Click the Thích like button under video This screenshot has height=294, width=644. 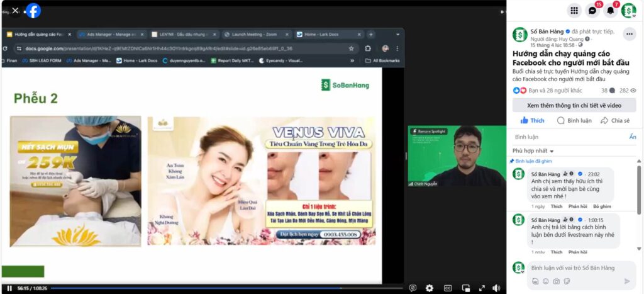pos(532,120)
